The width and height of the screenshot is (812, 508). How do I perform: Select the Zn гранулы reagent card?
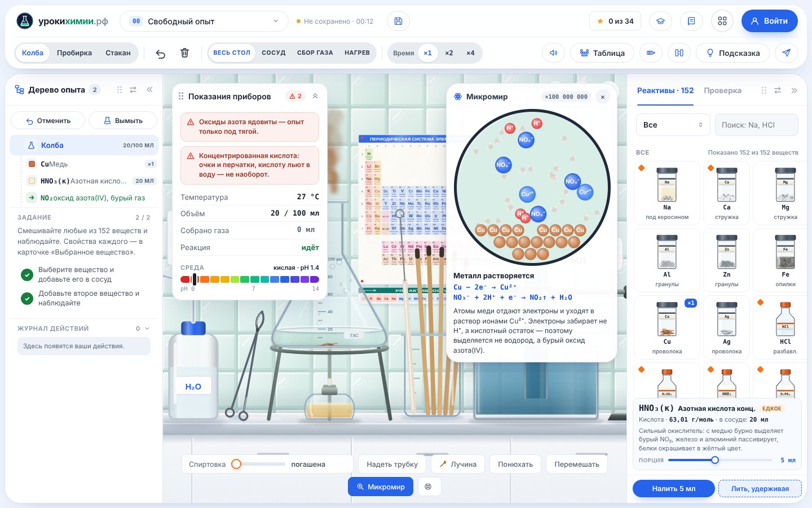[x=726, y=259]
